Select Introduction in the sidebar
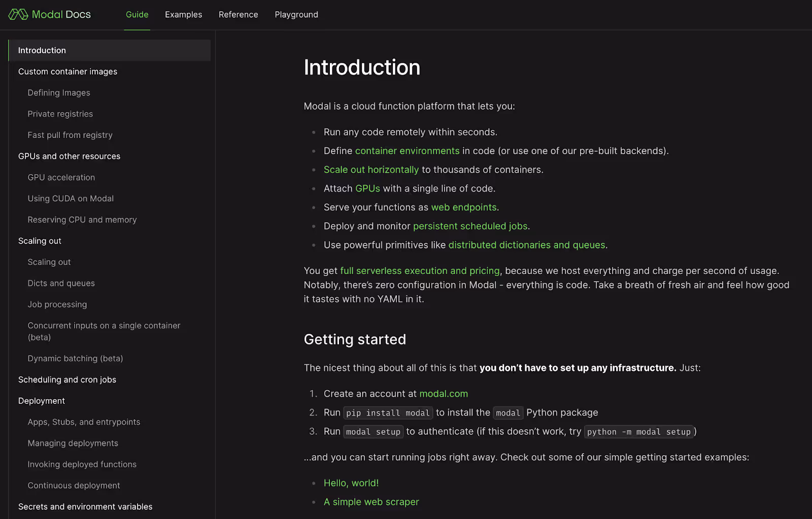Image resolution: width=812 pixels, height=519 pixels. point(110,50)
